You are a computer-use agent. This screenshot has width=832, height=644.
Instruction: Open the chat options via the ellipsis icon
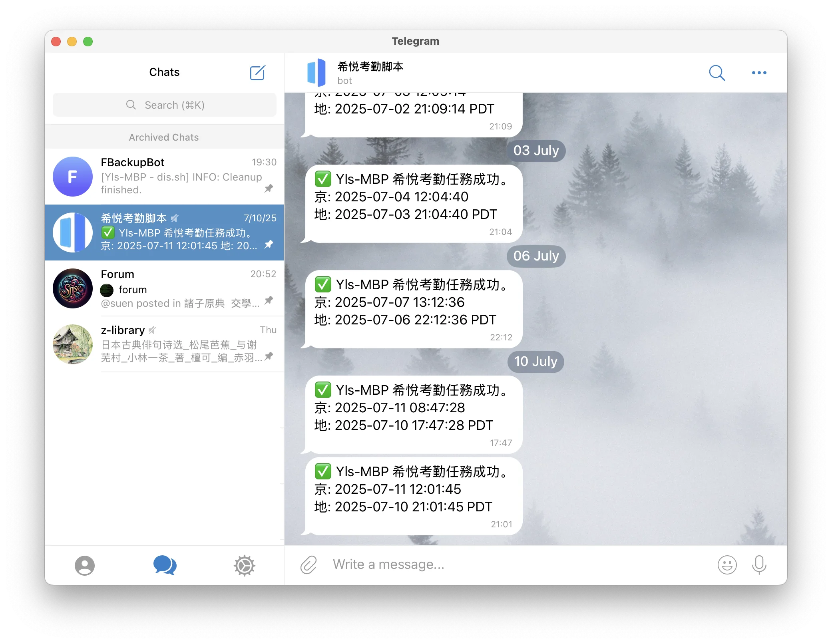coord(759,72)
